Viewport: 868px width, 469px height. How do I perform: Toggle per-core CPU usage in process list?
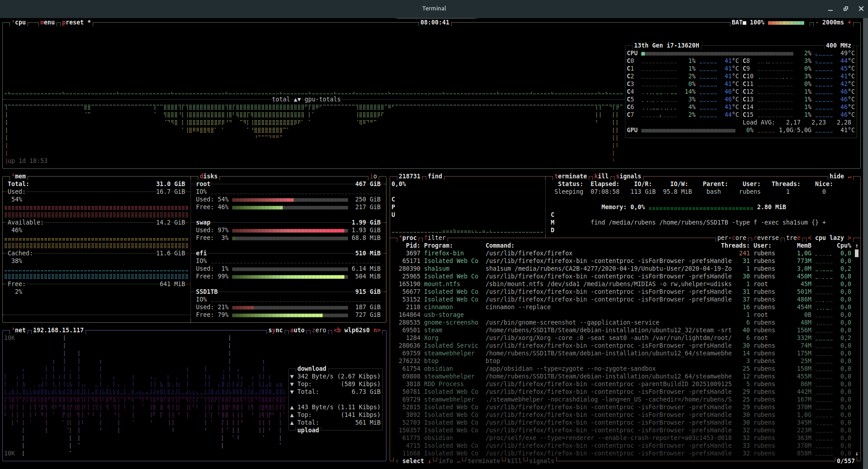(731, 238)
